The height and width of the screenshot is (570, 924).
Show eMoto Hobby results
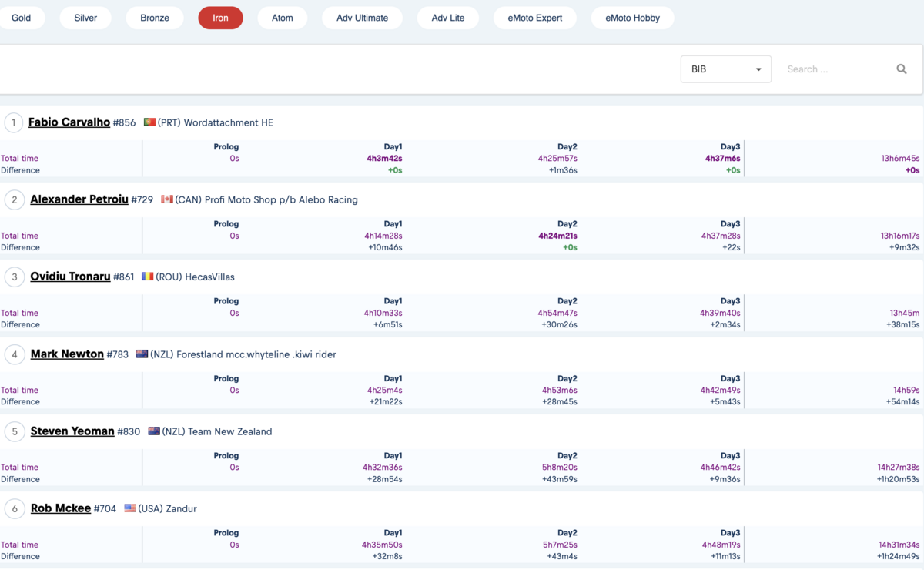tap(633, 18)
